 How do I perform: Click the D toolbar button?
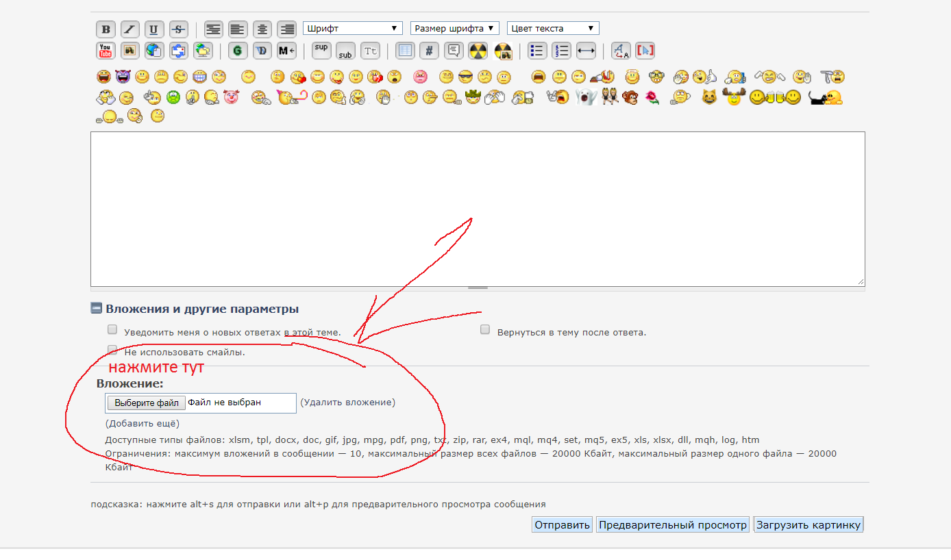click(x=262, y=51)
